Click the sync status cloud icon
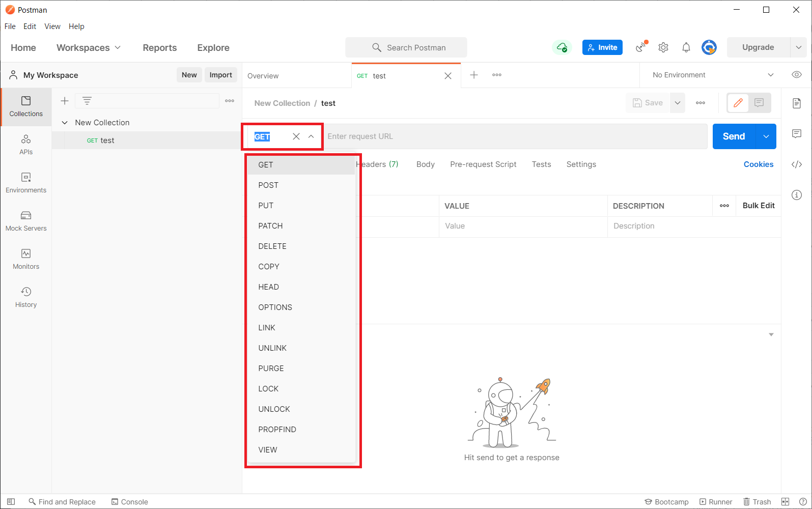This screenshot has height=509, width=812. click(562, 47)
